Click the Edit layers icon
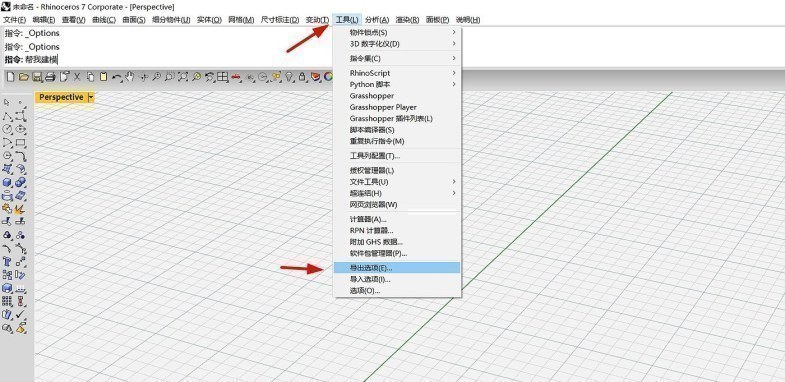The height and width of the screenshot is (382, 785). [x=315, y=77]
